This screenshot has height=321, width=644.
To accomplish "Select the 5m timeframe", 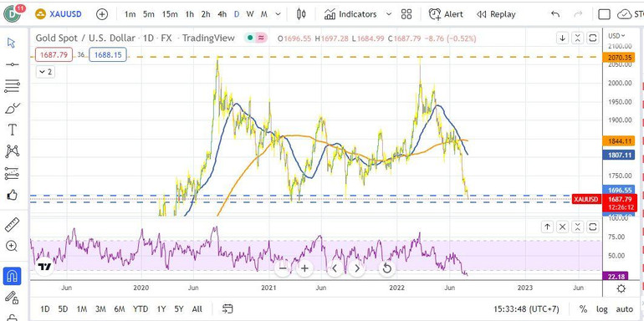I will click(x=149, y=14).
